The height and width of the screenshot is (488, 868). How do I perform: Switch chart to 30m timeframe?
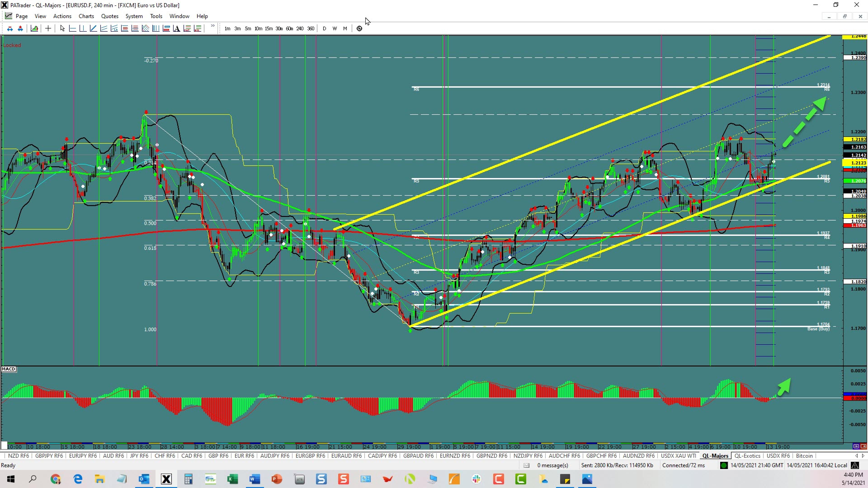pos(279,29)
